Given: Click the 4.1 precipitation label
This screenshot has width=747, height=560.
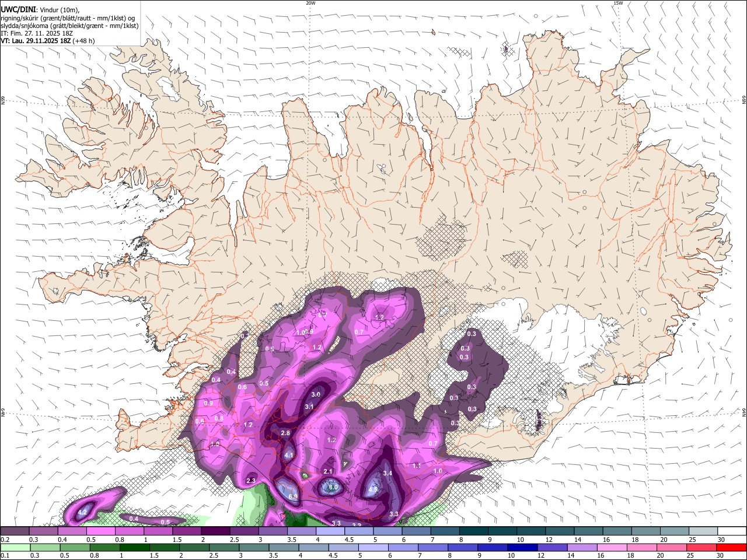Looking at the screenshot, I should (289, 455).
